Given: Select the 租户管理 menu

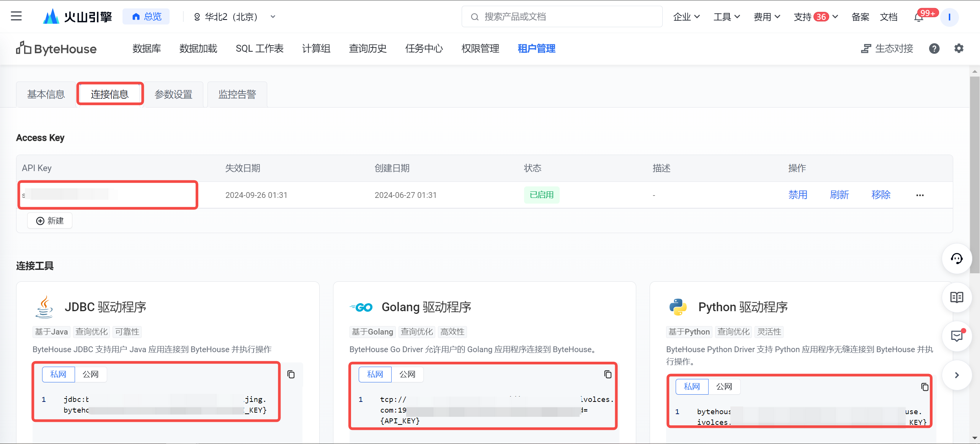Looking at the screenshot, I should [536, 49].
